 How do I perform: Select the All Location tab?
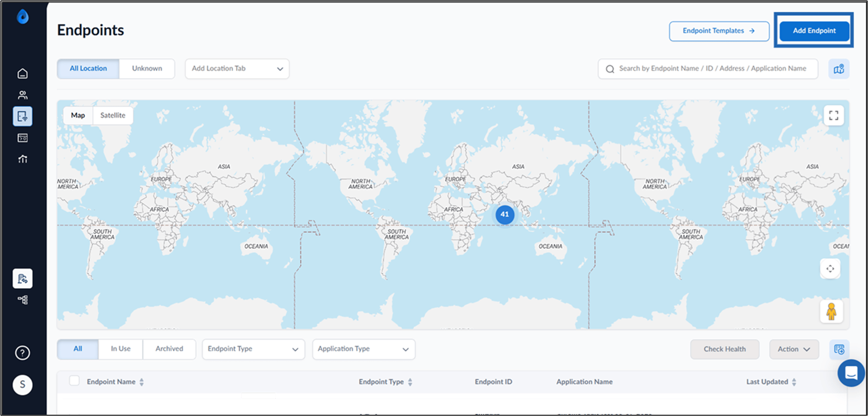tap(88, 68)
